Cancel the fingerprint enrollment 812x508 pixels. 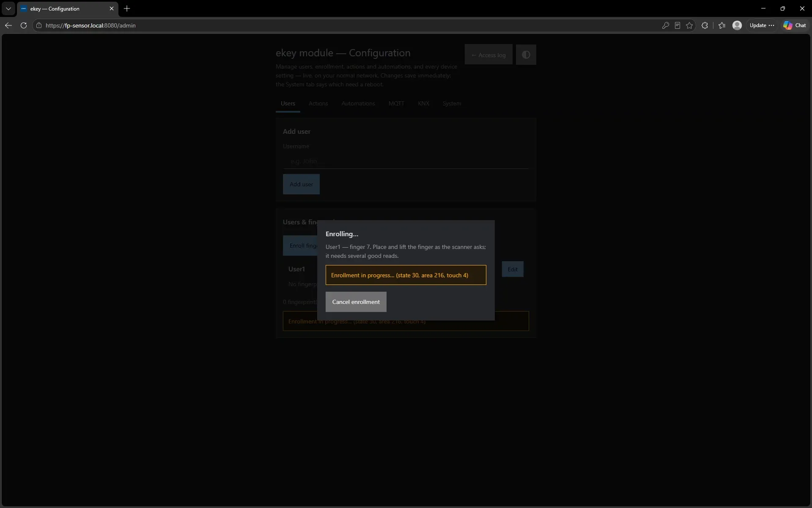coord(356,302)
